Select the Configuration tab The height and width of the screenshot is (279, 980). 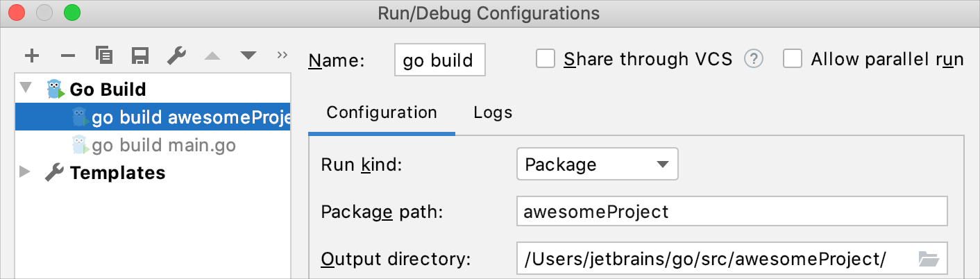tap(382, 112)
